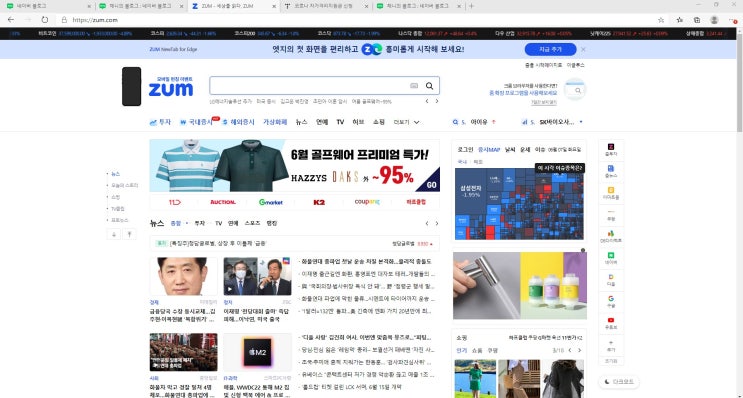743x398 pixels.
Task: Open the Daum shortcut in the right sidebar
Action: tap(611, 280)
